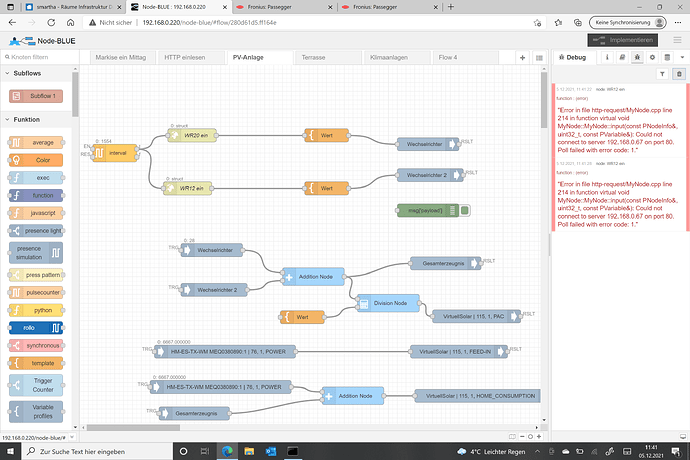Image resolution: width=690 pixels, height=460 pixels.
Task: Select the Gesamterzeugnis output node
Action: pos(444,262)
